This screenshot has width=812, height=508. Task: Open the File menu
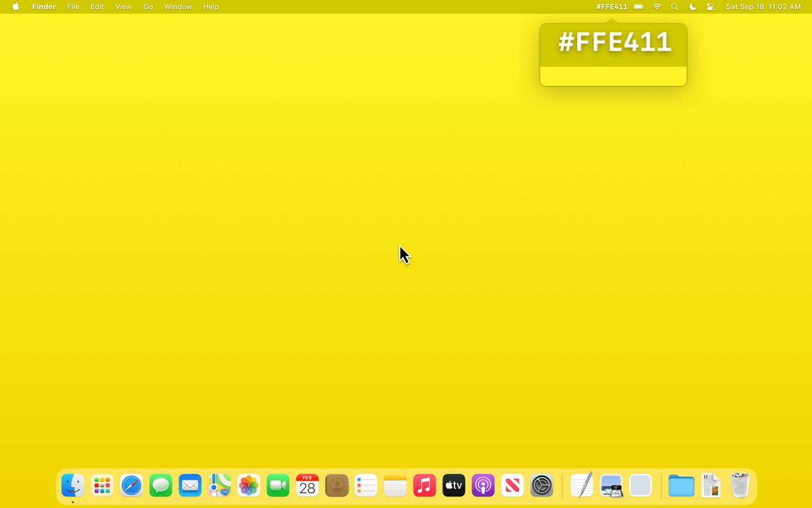pos(73,7)
